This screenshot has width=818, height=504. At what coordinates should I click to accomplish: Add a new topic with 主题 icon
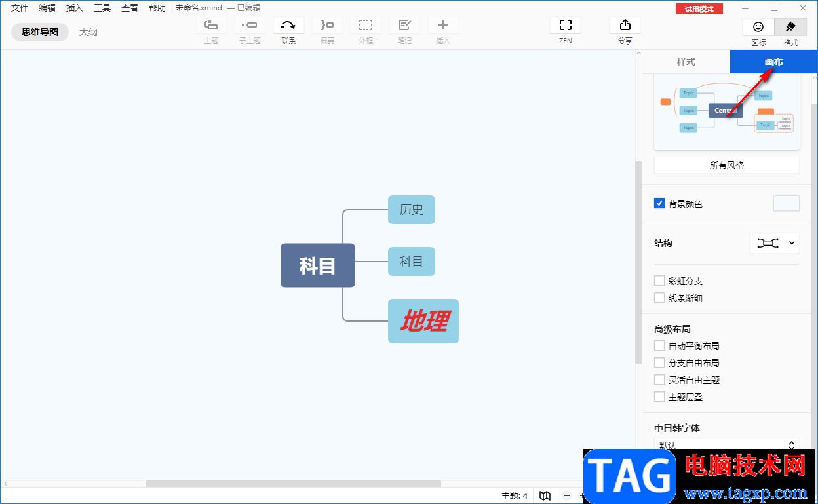pos(211,26)
